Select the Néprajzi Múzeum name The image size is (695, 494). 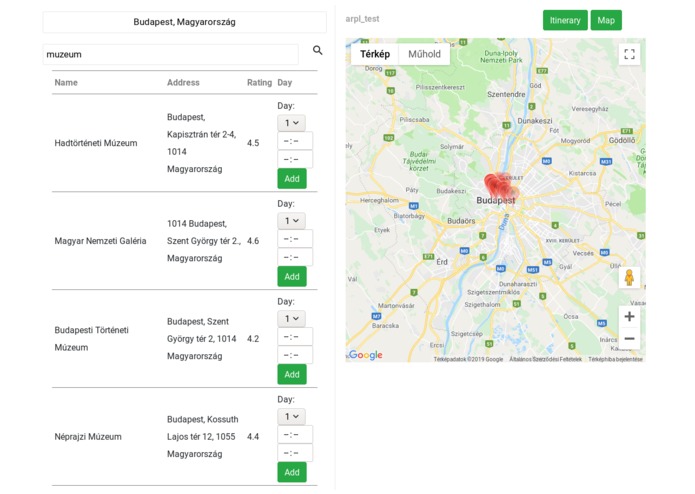pos(88,437)
